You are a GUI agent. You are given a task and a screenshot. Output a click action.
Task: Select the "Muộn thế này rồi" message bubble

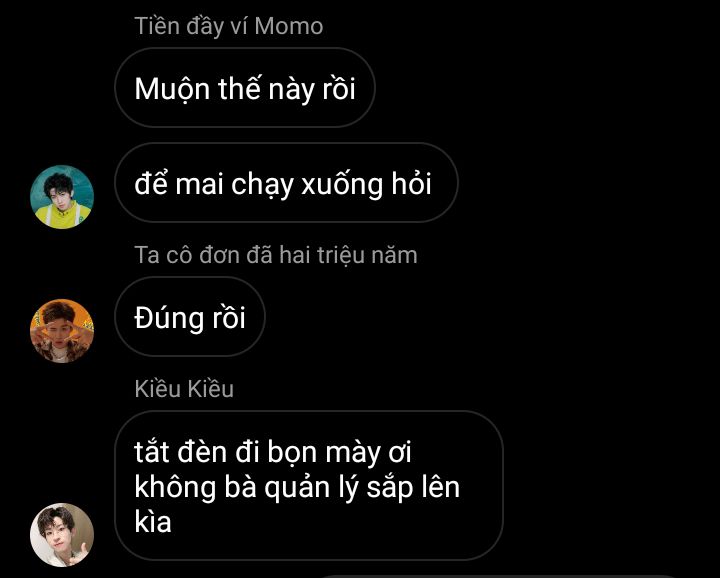244,88
